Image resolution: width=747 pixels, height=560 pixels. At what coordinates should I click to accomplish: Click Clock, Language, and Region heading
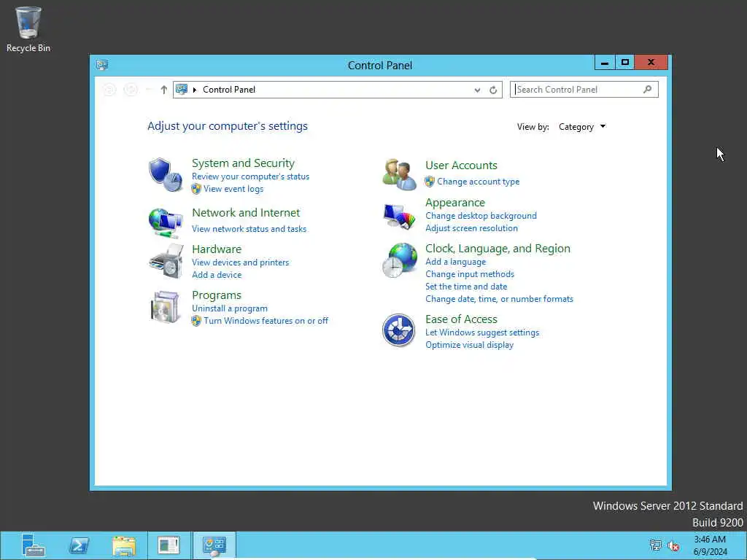click(x=498, y=249)
